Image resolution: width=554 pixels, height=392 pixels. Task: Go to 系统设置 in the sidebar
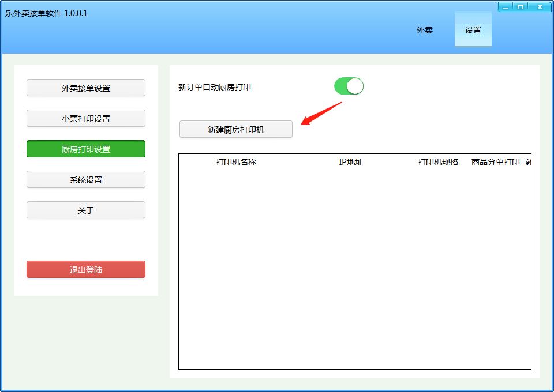[x=86, y=180]
